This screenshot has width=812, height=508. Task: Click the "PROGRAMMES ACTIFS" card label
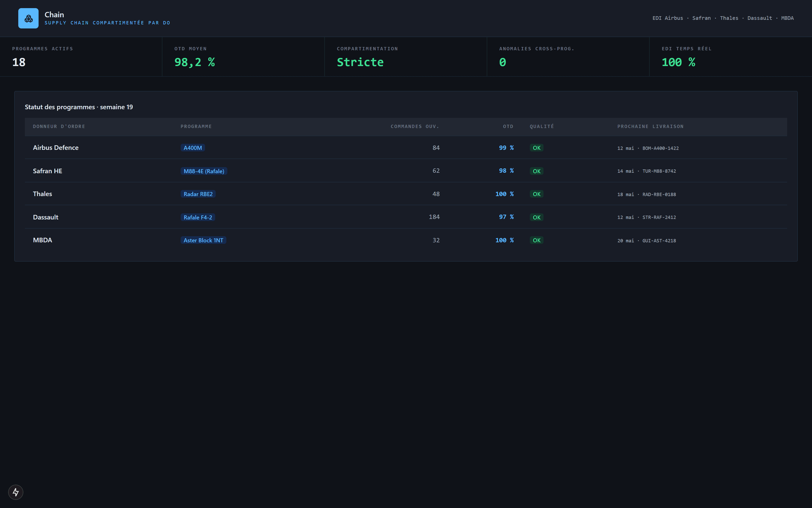pos(43,49)
